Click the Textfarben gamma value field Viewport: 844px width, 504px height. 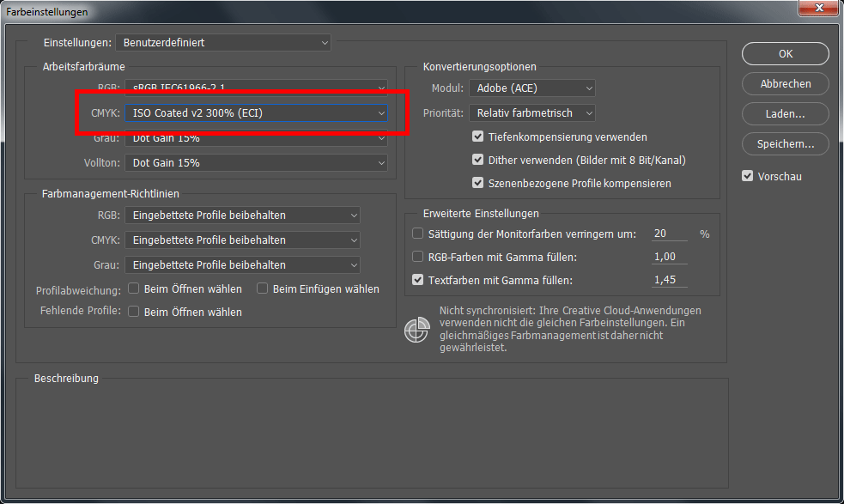(669, 280)
